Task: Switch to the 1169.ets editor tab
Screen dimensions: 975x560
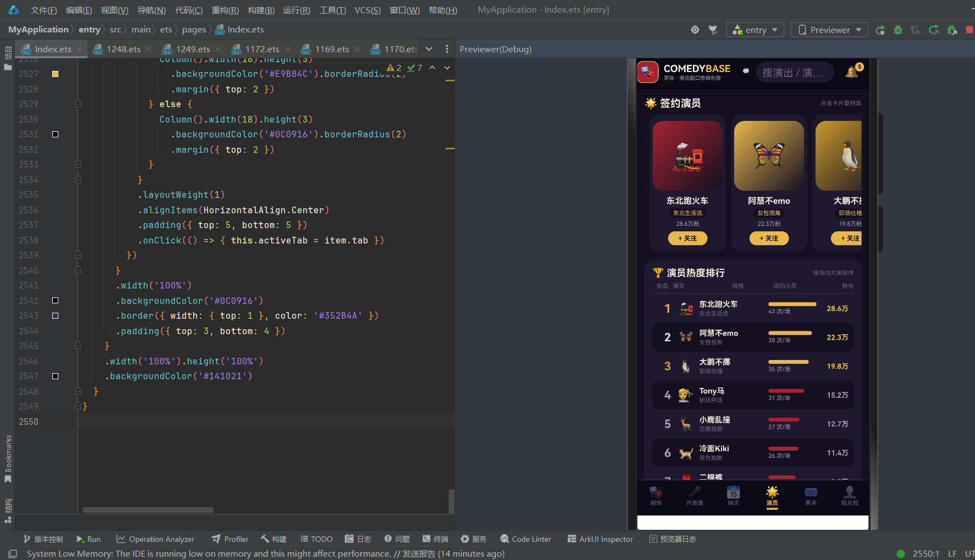Action: pyautogui.click(x=332, y=49)
